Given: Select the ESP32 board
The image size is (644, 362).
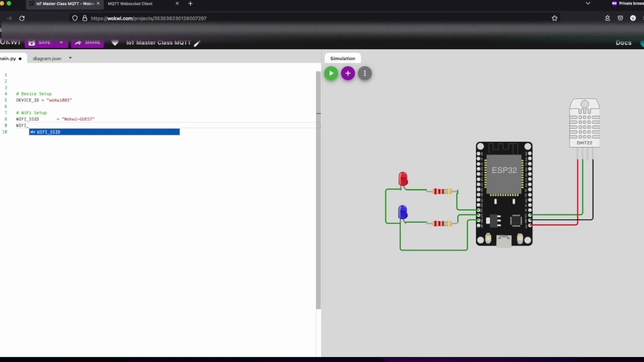Looking at the screenshot, I should 504,194.
